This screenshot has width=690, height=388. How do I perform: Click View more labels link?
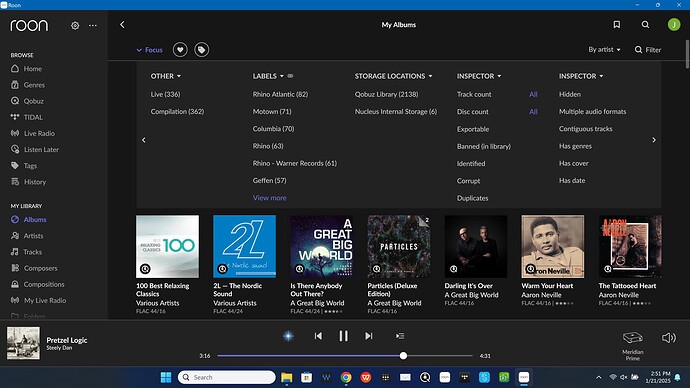tap(269, 198)
